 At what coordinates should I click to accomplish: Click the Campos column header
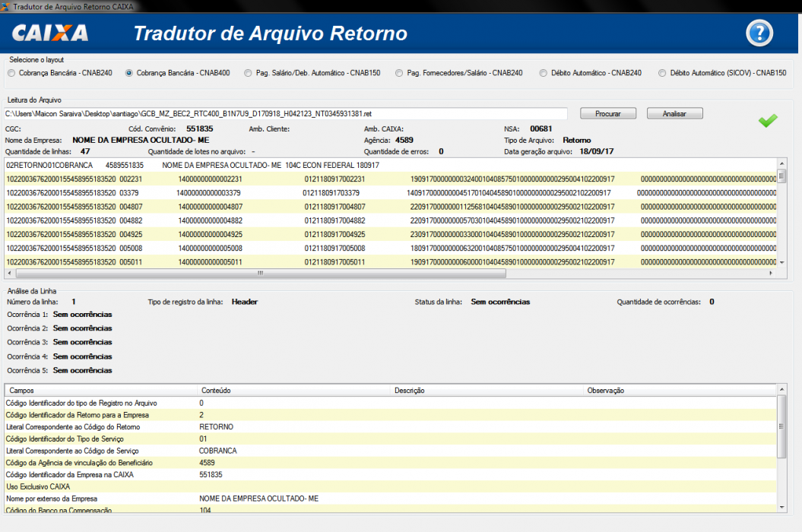(101, 391)
